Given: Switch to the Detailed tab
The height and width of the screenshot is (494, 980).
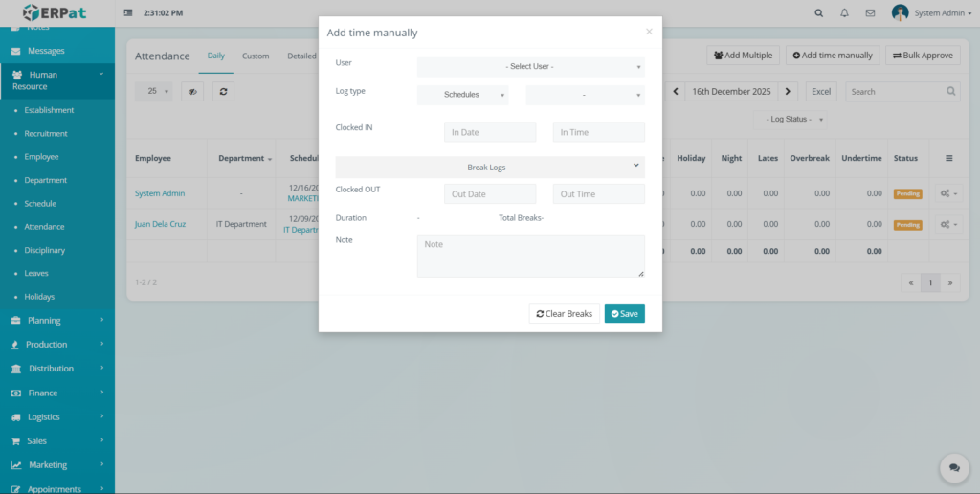Looking at the screenshot, I should (301, 56).
